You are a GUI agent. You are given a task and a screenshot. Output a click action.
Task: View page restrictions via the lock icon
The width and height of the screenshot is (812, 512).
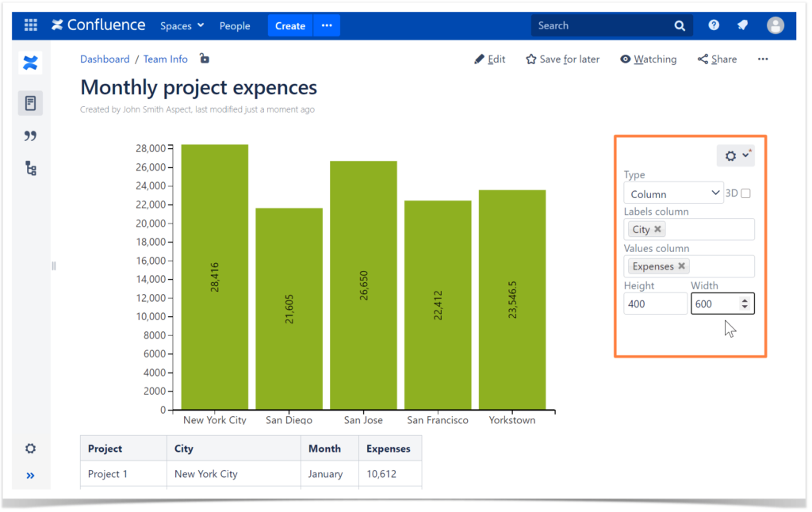click(203, 59)
